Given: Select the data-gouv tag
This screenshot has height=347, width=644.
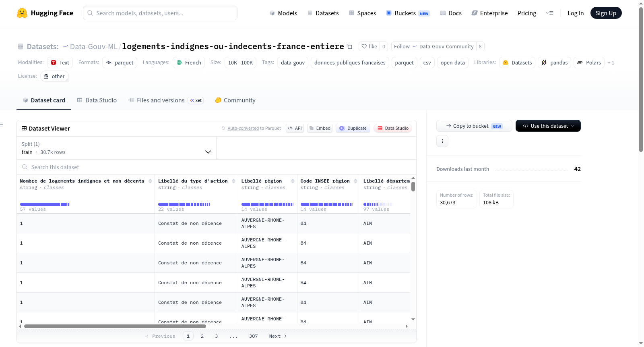Looking at the screenshot, I should pyautogui.click(x=293, y=62).
